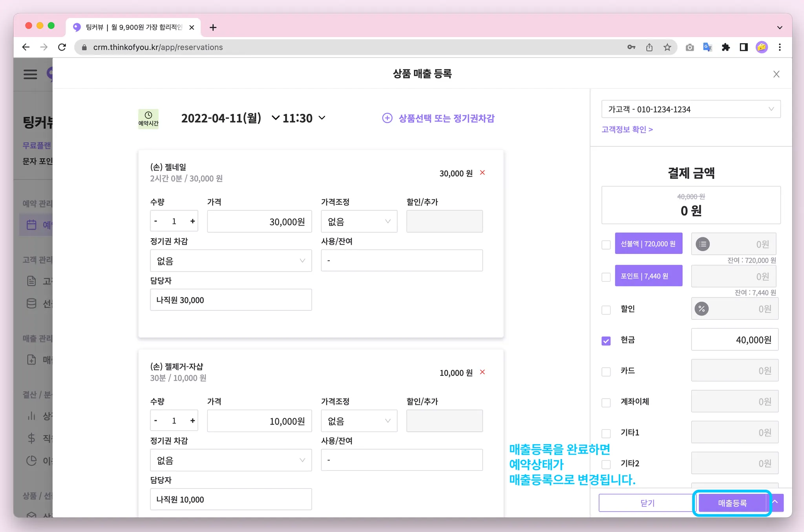Viewport: 804px width, 532px height.
Task: Uncheck the 현금 payment checkbox
Action: [x=606, y=341]
